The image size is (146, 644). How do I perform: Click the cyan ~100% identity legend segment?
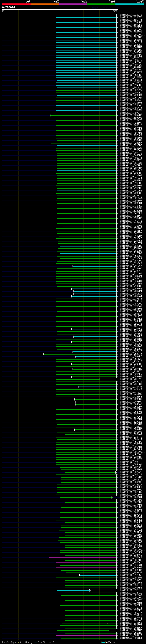130,4
